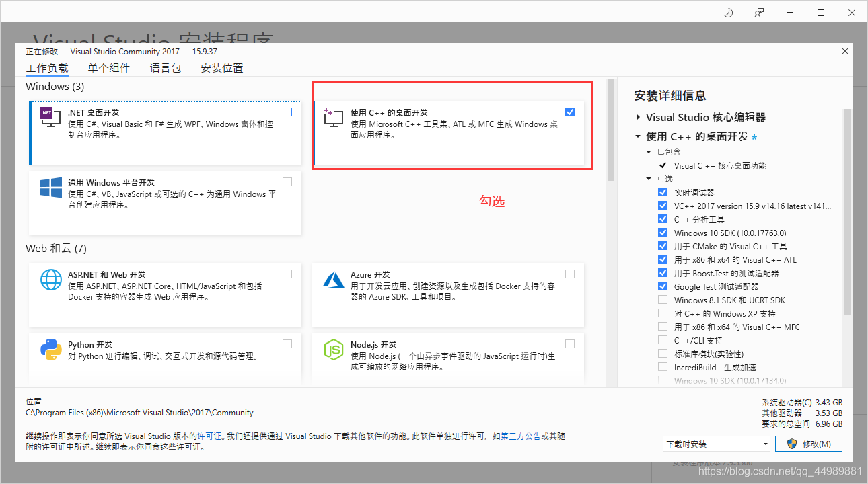The width and height of the screenshot is (868, 484).
Task: Open the 许可证 license link
Action: point(209,436)
